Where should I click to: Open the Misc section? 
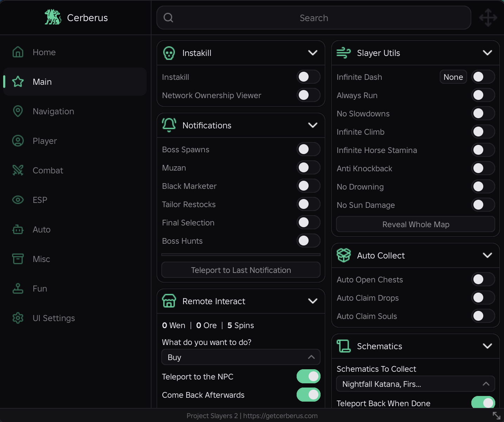(x=75, y=259)
